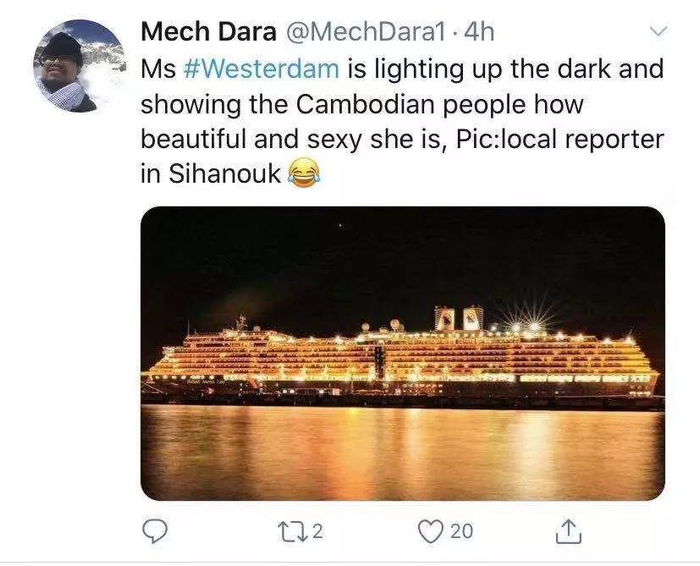Click the retweet count 2

pyautogui.click(x=317, y=532)
